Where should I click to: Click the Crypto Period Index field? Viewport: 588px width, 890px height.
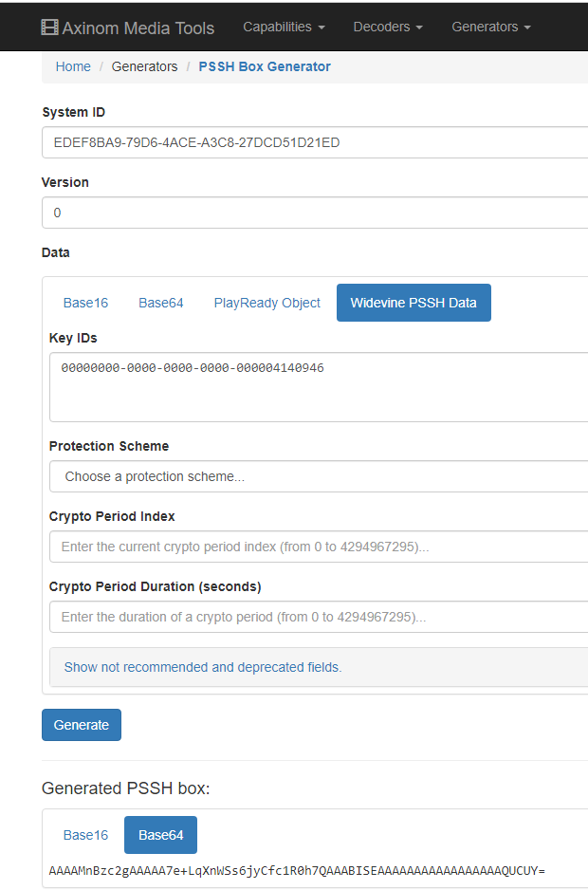(x=318, y=547)
